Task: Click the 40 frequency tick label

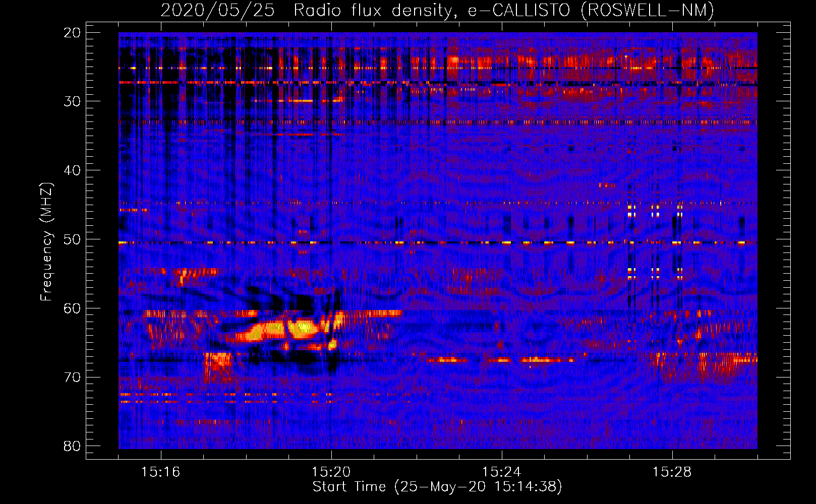Action: click(72, 170)
